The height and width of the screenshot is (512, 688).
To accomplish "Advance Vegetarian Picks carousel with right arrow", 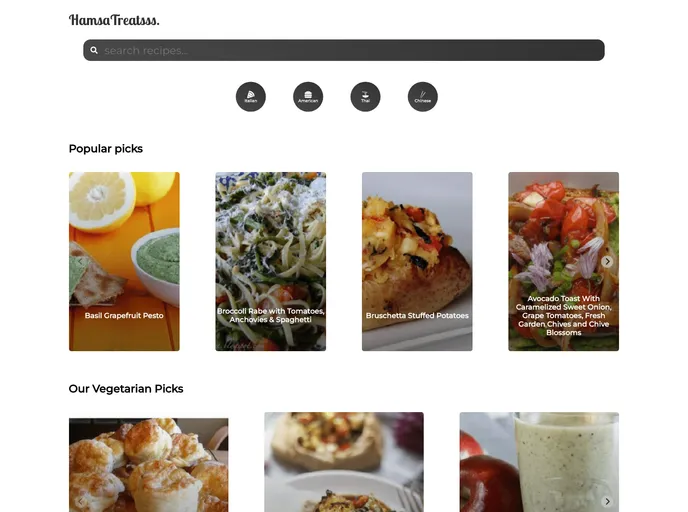I will (x=607, y=501).
